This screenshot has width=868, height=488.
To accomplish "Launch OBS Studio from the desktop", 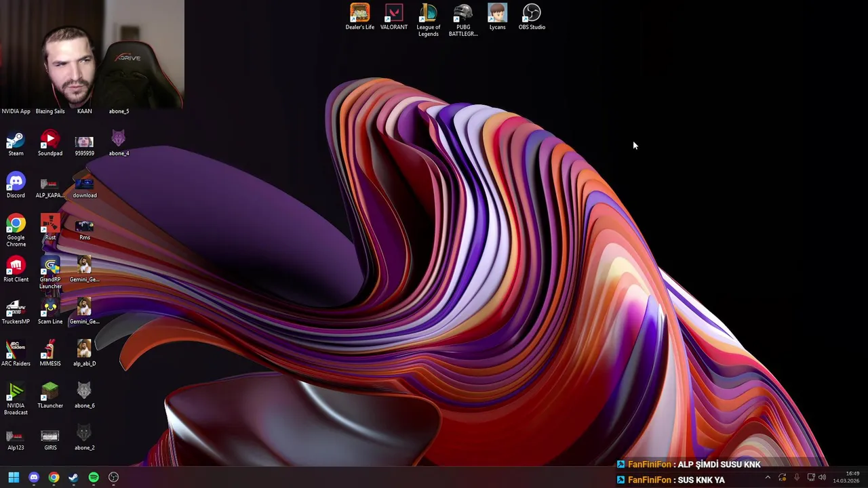I will [x=532, y=17].
